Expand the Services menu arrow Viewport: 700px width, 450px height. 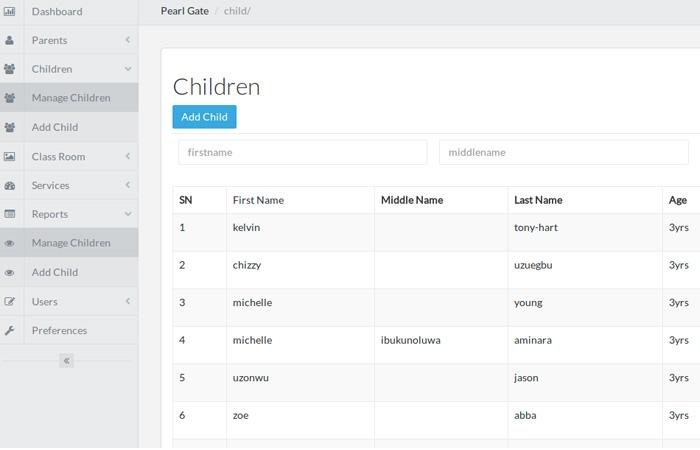point(128,185)
